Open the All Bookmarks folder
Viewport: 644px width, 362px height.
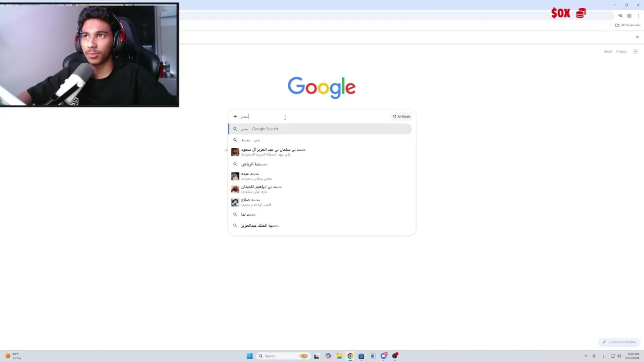(x=627, y=25)
